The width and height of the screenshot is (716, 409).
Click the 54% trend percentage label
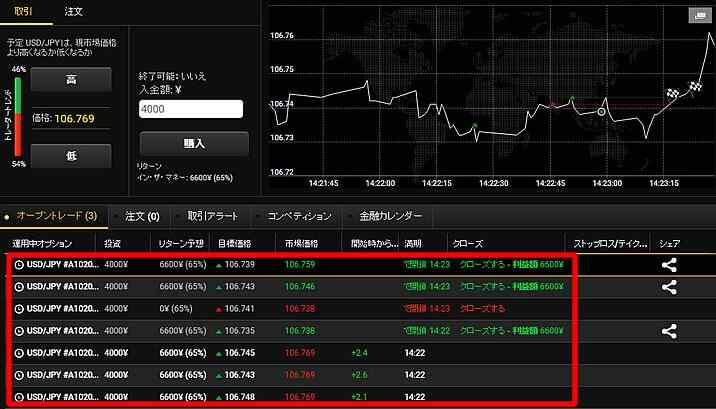[19, 164]
